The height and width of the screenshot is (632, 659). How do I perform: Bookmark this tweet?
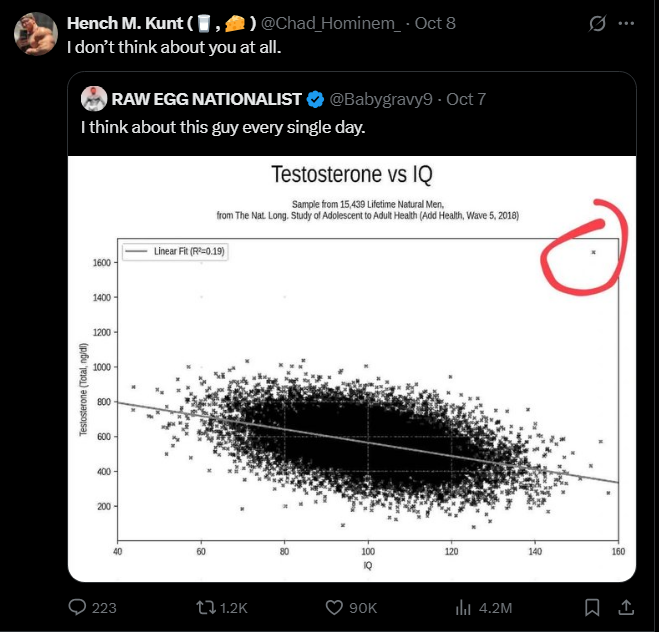pyautogui.click(x=592, y=607)
